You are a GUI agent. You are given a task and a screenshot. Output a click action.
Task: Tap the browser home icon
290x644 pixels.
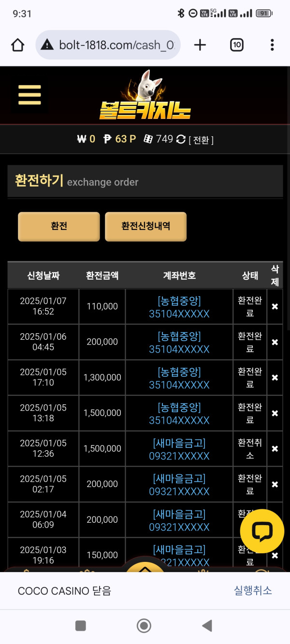tap(17, 45)
